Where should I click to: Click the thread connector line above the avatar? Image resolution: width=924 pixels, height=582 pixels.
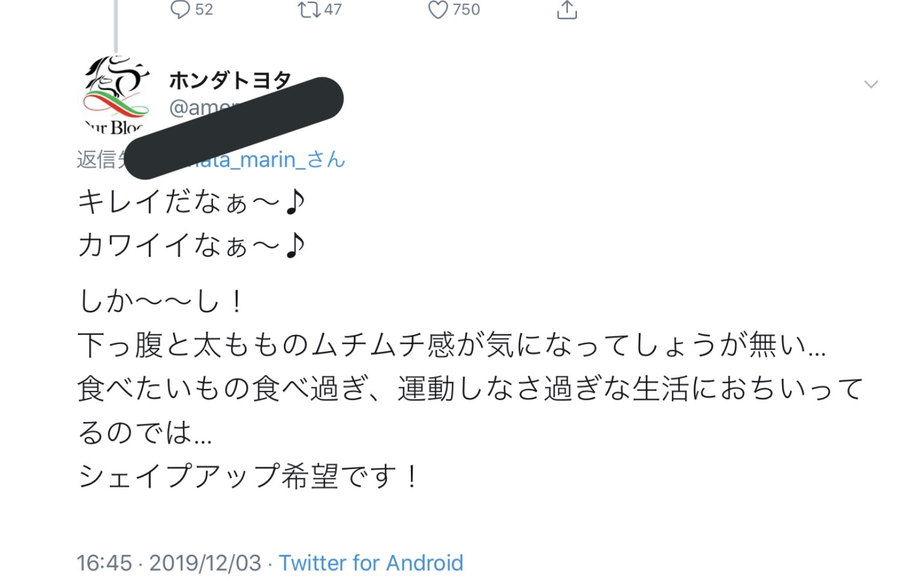tap(115, 26)
